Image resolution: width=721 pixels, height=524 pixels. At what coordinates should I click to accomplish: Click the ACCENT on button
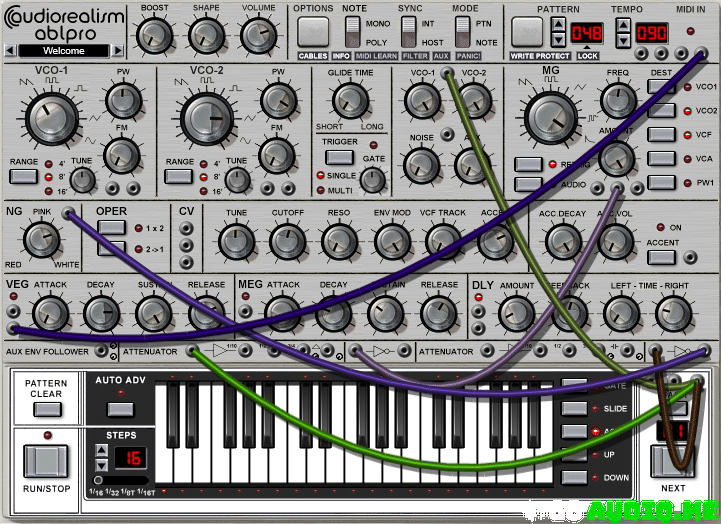[662, 257]
